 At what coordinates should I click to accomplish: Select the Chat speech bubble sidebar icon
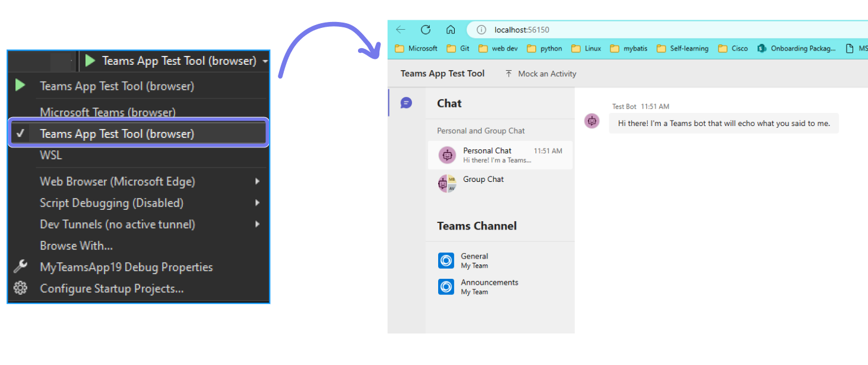click(x=406, y=103)
